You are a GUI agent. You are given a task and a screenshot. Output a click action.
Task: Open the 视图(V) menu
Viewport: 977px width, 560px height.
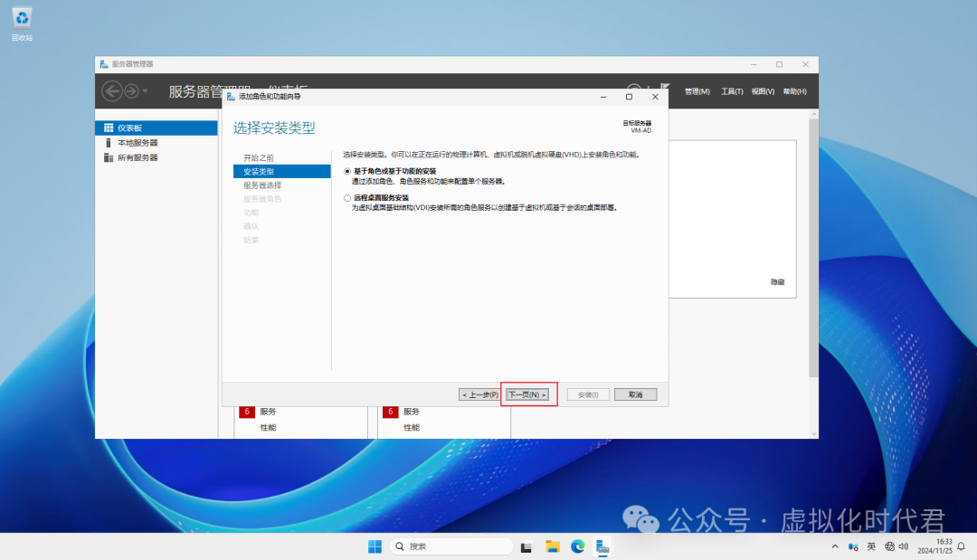(x=763, y=91)
